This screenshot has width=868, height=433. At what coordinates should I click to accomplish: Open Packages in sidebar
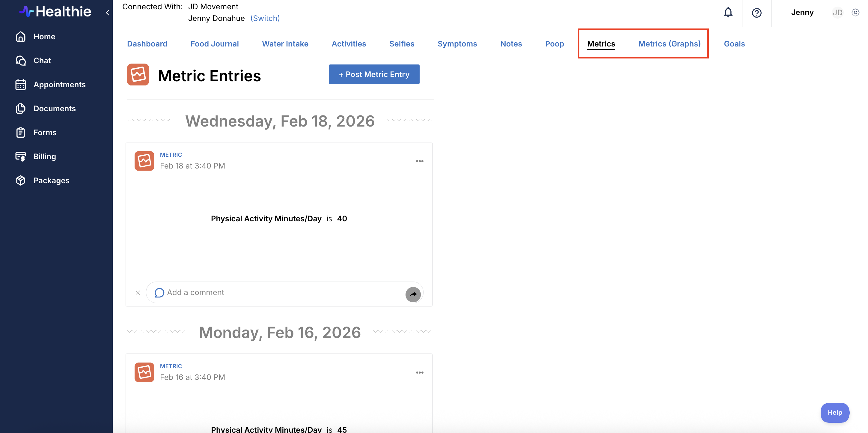tap(51, 181)
